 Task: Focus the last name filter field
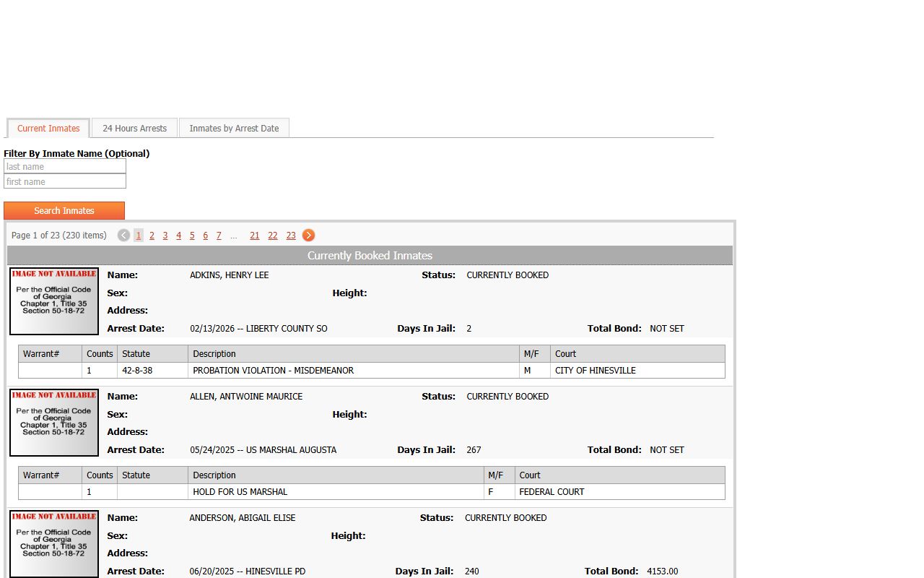65,167
